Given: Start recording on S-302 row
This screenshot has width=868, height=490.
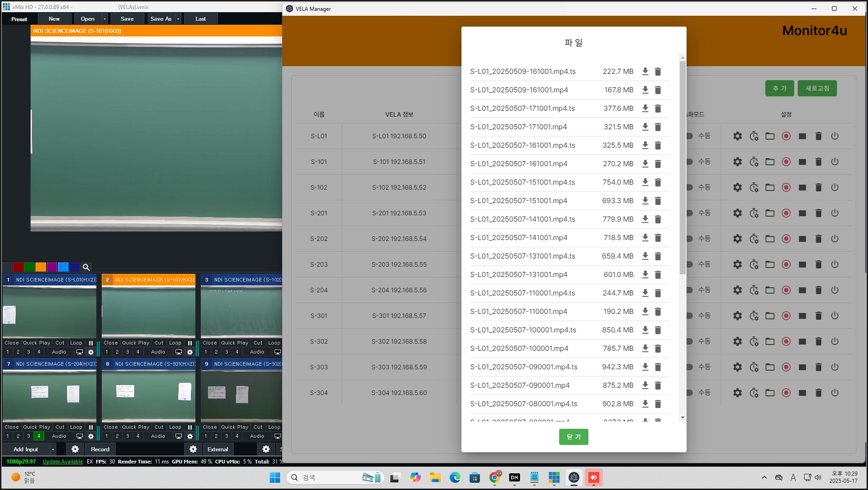Looking at the screenshot, I should click(786, 341).
